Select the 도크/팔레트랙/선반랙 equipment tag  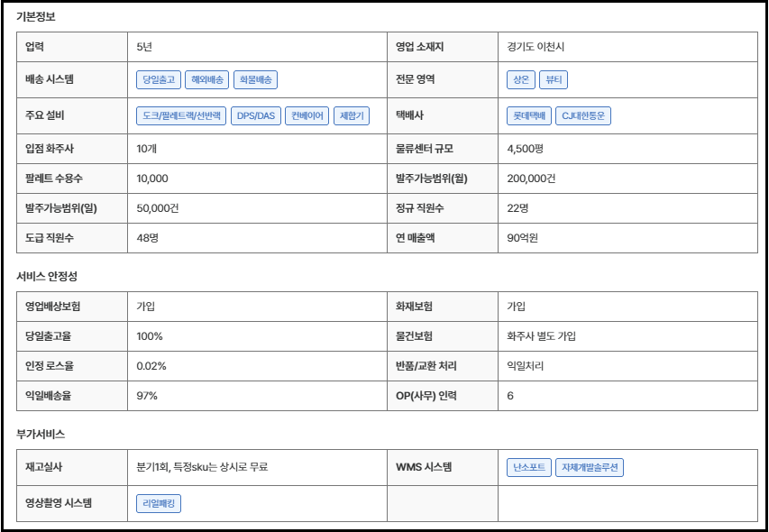(181, 115)
